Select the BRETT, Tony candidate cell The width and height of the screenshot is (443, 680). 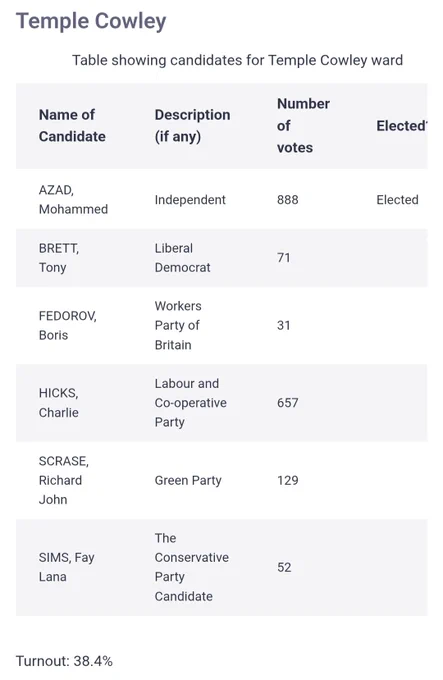(59, 258)
